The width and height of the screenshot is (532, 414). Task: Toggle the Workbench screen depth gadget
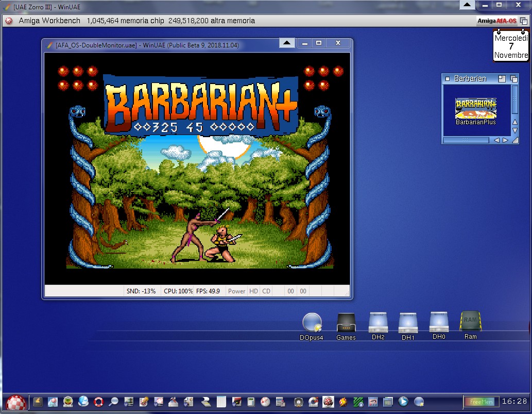coord(524,21)
